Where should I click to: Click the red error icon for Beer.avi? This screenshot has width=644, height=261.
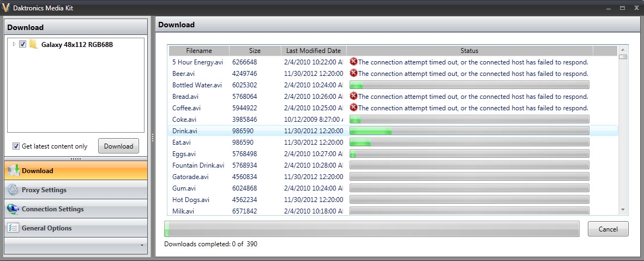click(x=353, y=73)
